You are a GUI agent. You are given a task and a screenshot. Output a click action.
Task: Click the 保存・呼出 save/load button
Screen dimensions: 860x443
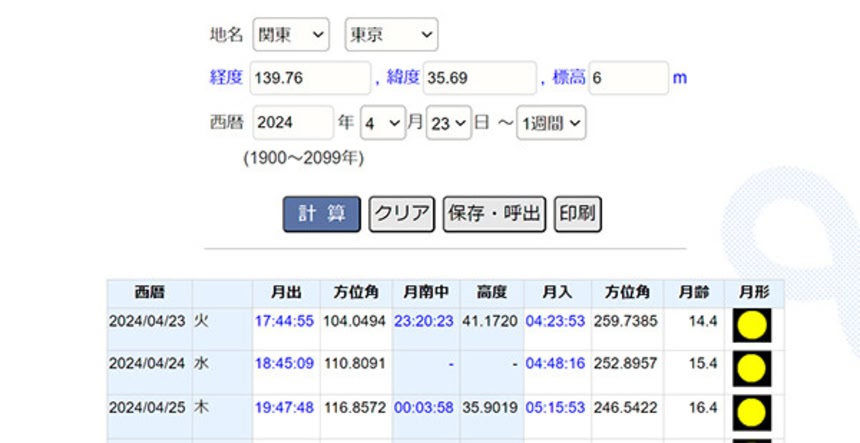click(494, 214)
